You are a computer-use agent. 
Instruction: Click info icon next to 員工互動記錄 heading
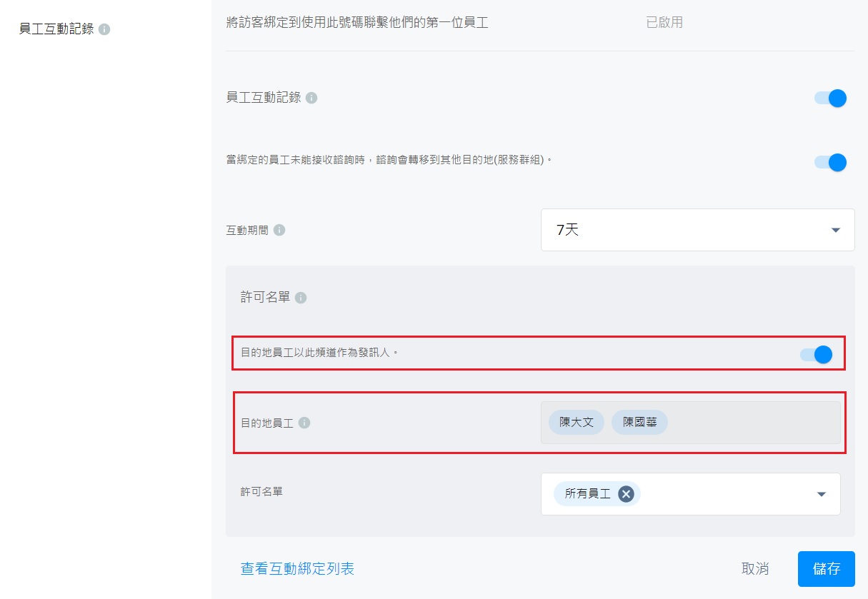point(311,98)
